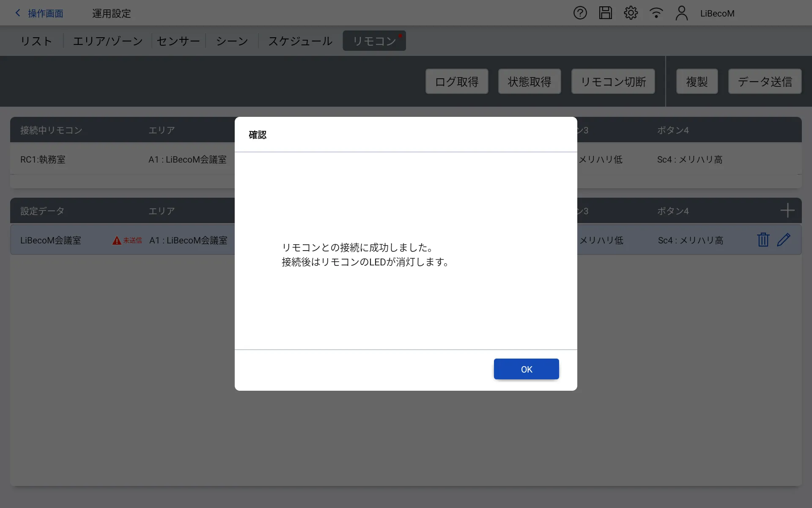Viewport: 812px width, 508px height.
Task: Open settings via the gear icon
Action: tap(631, 13)
